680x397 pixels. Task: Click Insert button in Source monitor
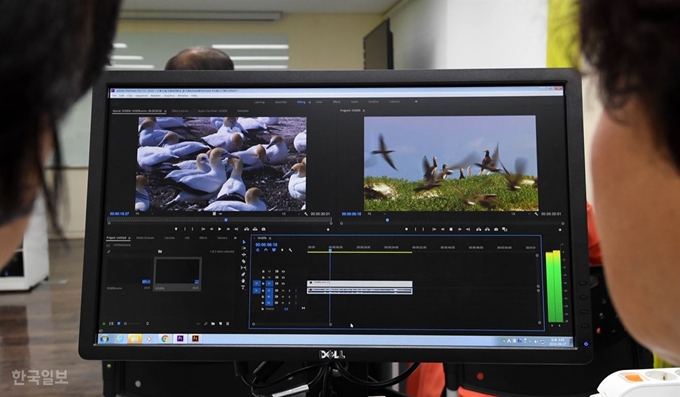[246, 229]
